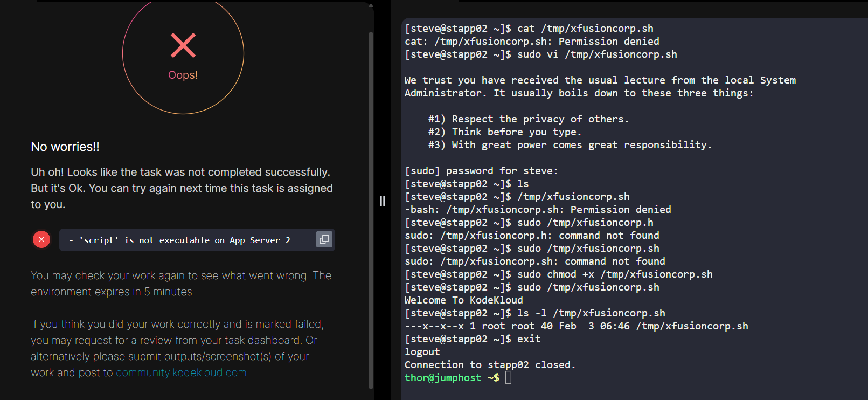The image size is (868, 400).
Task: Click the red failure icon beside script error
Action: point(41,239)
